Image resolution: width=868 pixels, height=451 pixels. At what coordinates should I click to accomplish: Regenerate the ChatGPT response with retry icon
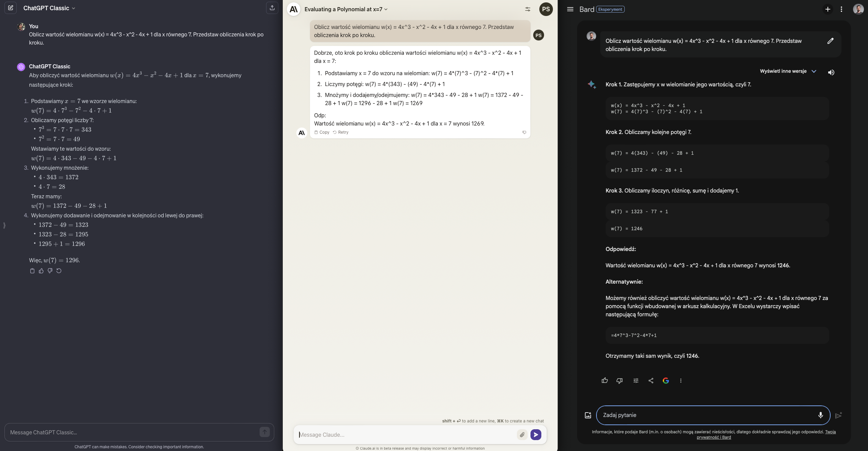click(x=59, y=271)
